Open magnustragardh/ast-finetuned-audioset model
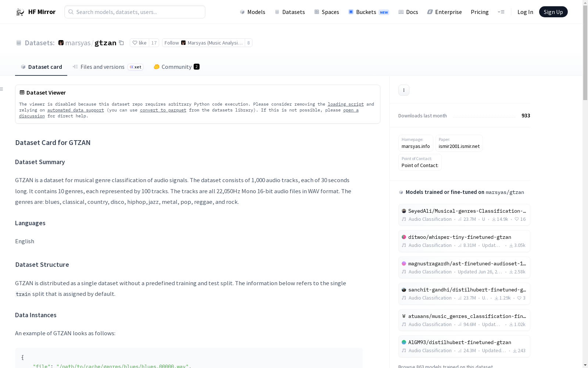 click(x=464, y=268)
